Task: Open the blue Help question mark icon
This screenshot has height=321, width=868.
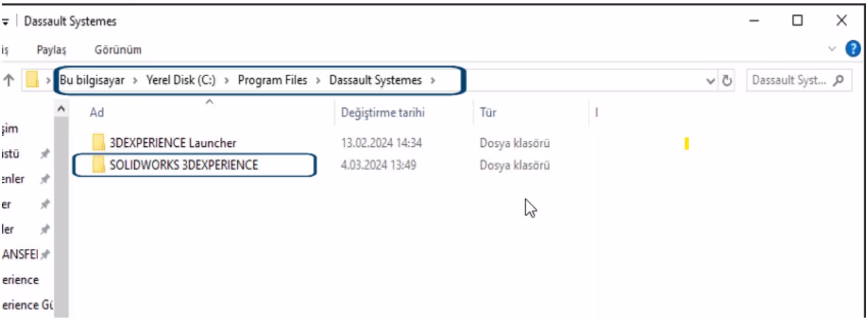Action: tap(852, 49)
